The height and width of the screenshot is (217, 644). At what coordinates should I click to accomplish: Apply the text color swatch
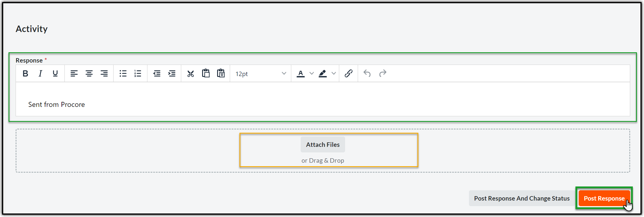[x=301, y=73]
